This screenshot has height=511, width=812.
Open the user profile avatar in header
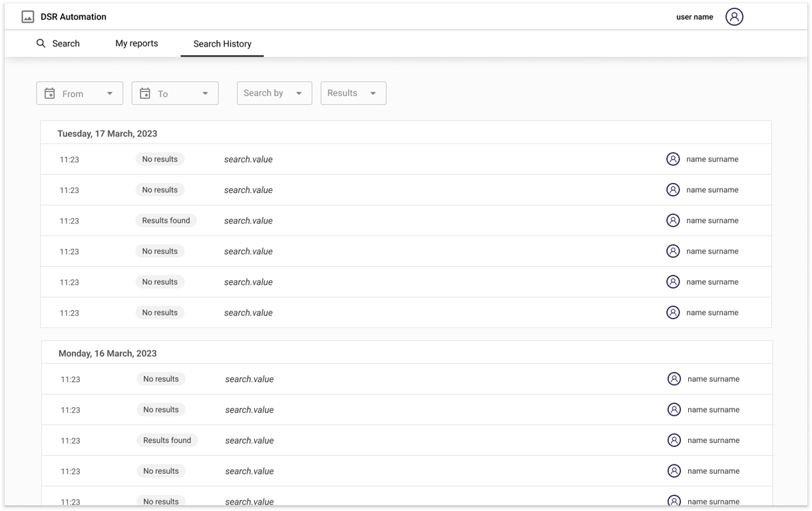(x=734, y=17)
